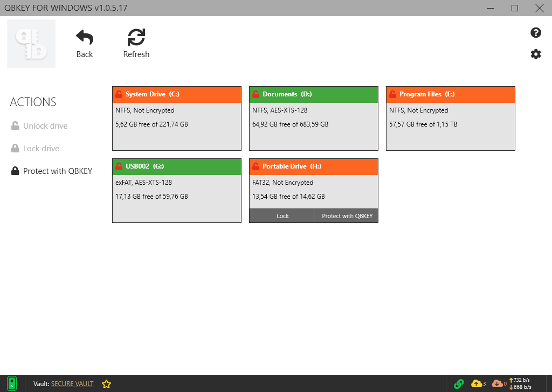Click the ACTIONS heading
Screen dimensions: 552x392
(x=33, y=102)
